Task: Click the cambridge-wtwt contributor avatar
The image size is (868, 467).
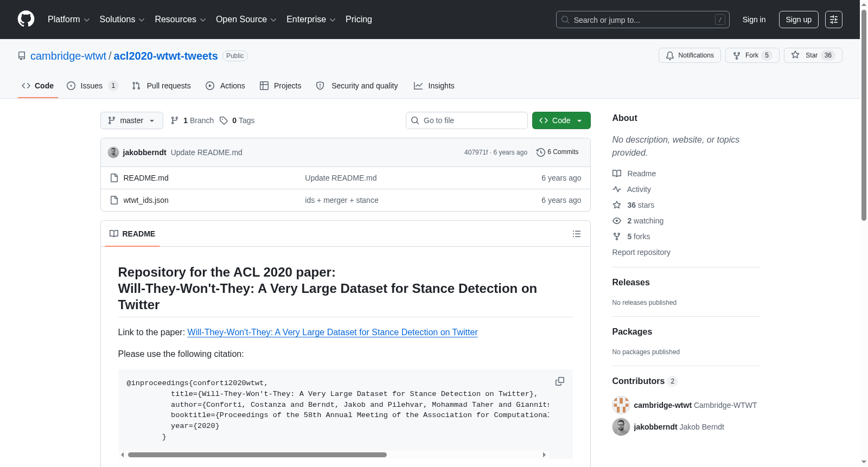Action: [621, 405]
